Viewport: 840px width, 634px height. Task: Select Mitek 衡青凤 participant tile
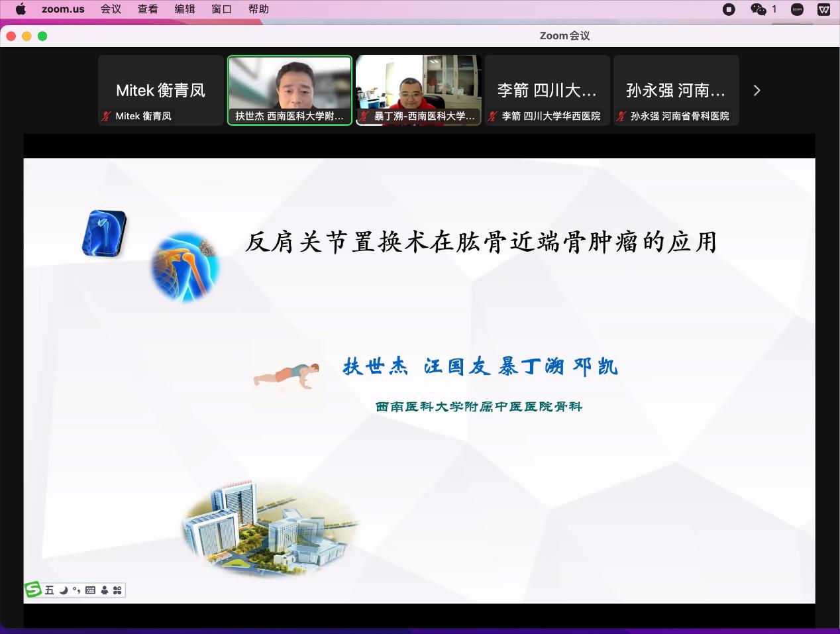160,90
